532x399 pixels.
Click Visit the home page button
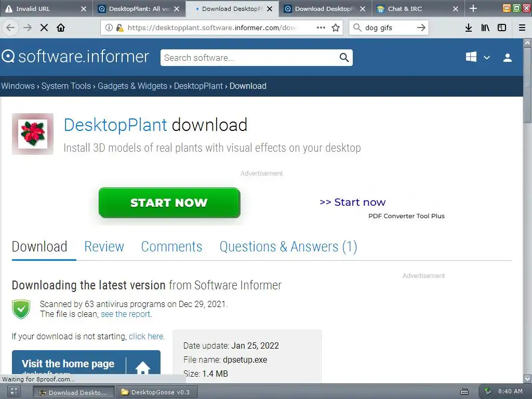[x=86, y=362]
